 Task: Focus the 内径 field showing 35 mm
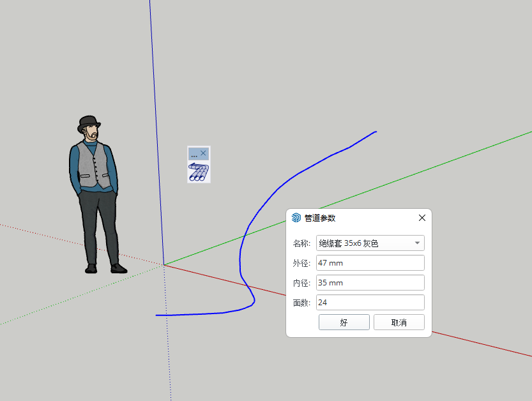370,283
